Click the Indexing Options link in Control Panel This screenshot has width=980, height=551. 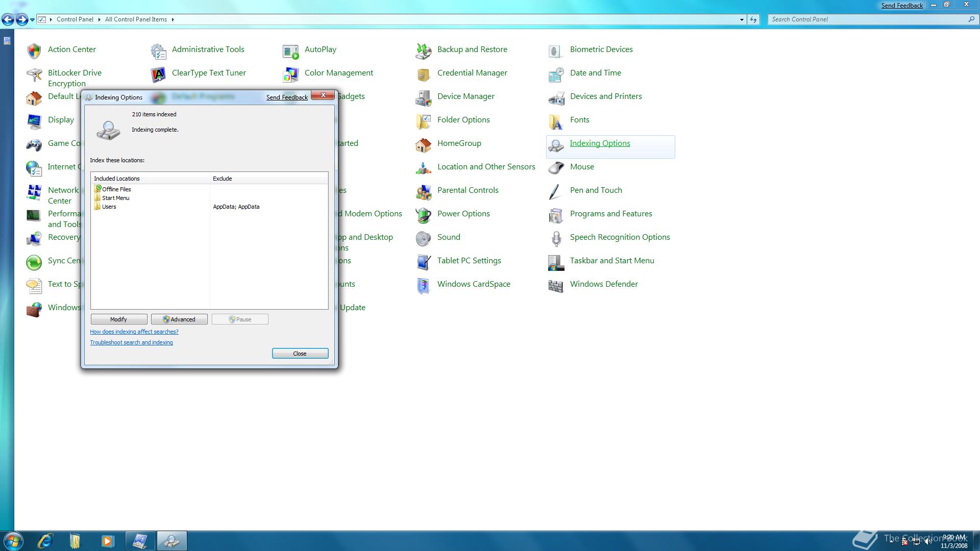tap(600, 143)
